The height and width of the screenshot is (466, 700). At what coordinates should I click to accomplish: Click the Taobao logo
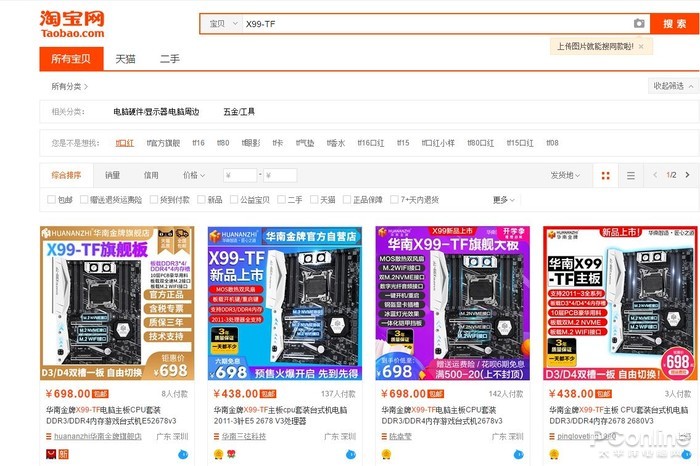pyautogui.click(x=72, y=24)
